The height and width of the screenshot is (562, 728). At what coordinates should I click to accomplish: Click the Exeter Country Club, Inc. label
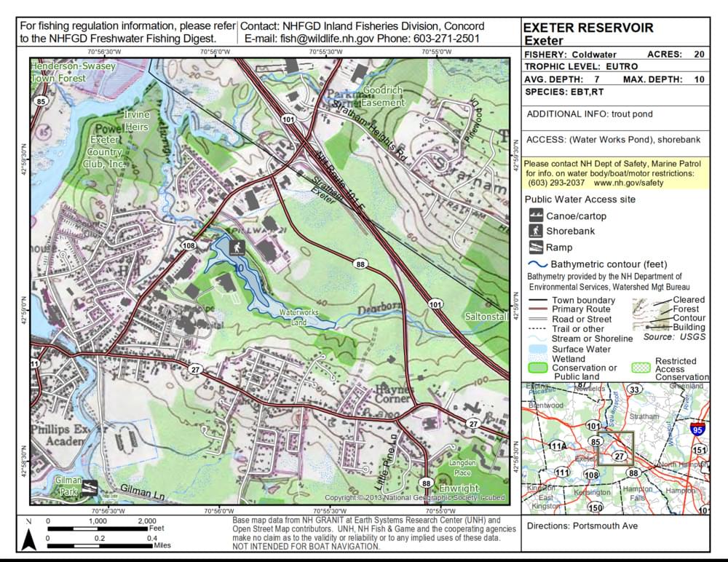tap(104, 152)
